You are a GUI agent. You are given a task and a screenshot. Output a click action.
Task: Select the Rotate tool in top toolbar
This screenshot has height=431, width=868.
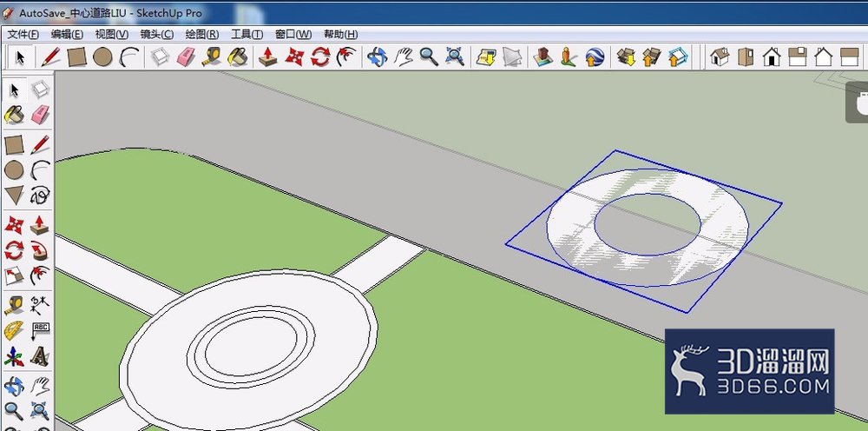click(320, 56)
